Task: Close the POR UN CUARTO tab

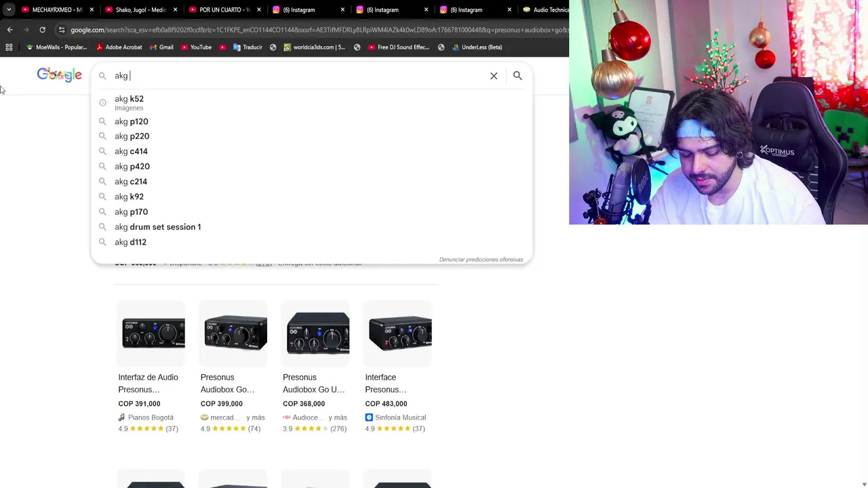Action: [x=259, y=9]
